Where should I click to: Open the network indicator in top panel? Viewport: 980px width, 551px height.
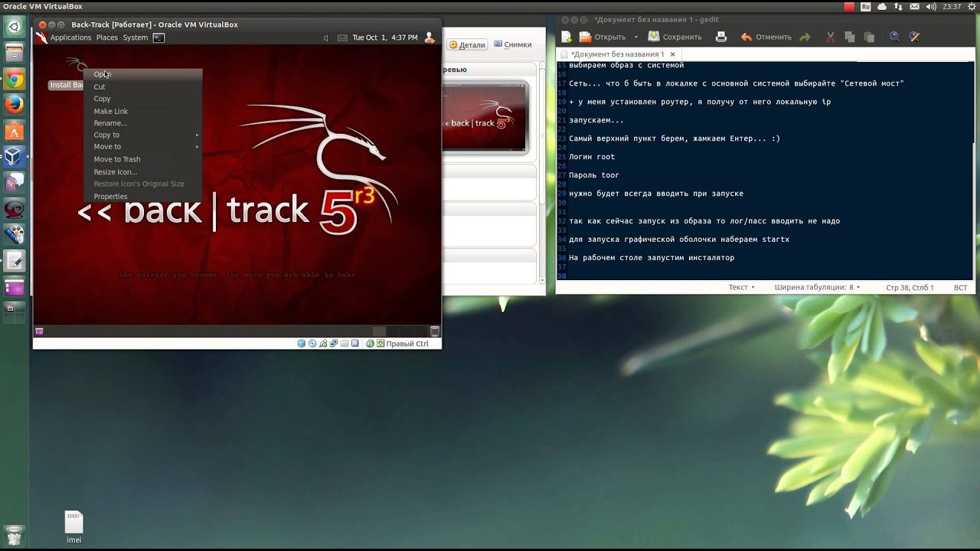(x=897, y=6)
